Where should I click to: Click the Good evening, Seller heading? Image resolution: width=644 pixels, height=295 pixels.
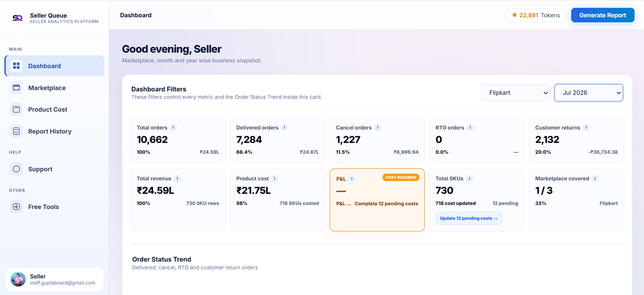172,49
